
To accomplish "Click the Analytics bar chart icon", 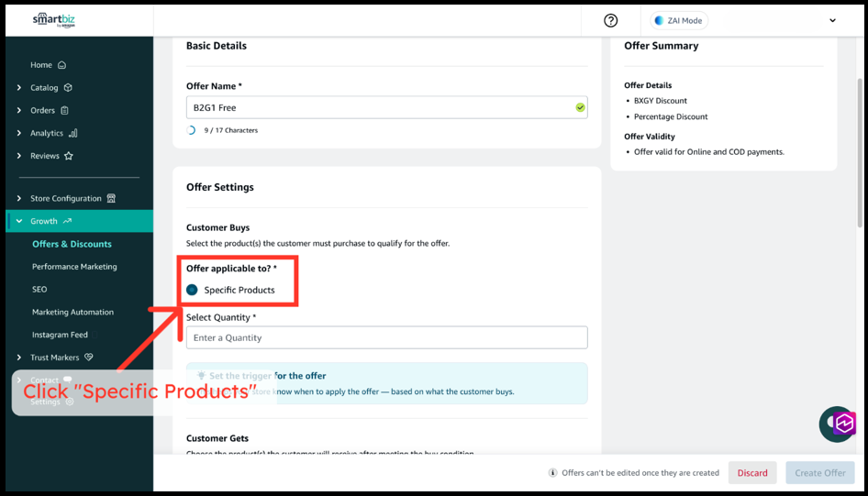I will click(x=73, y=133).
